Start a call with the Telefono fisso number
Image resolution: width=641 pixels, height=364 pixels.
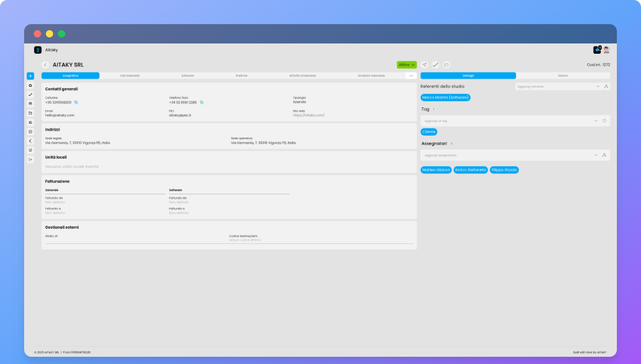[201, 103]
